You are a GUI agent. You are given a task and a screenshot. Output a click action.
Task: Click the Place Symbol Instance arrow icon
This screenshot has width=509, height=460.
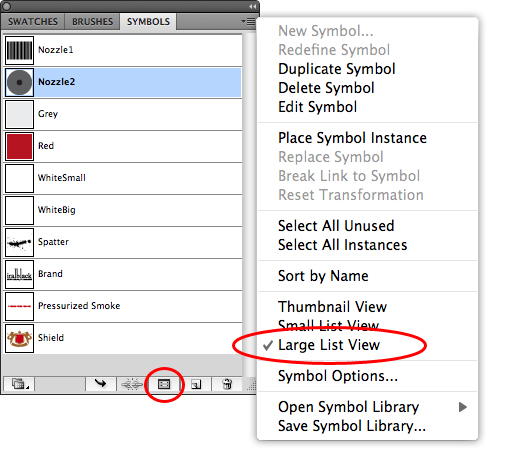(x=100, y=384)
